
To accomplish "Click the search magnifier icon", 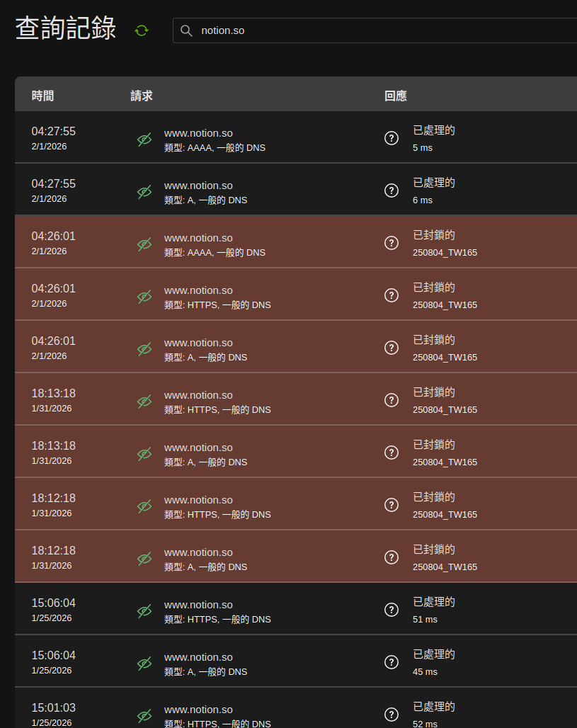I will (x=186, y=30).
